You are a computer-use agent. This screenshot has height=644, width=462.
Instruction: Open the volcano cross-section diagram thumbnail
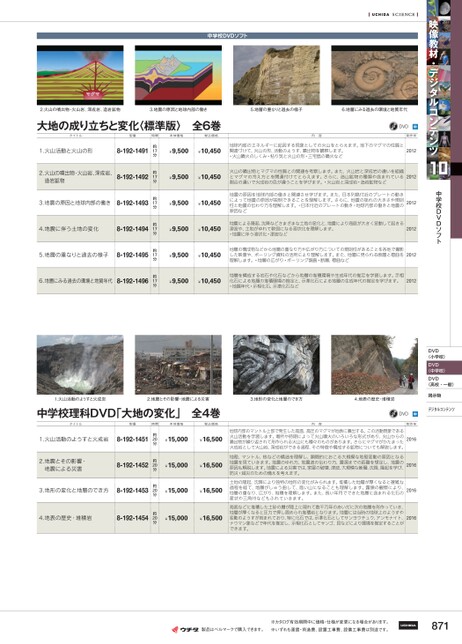click(x=80, y=75)
